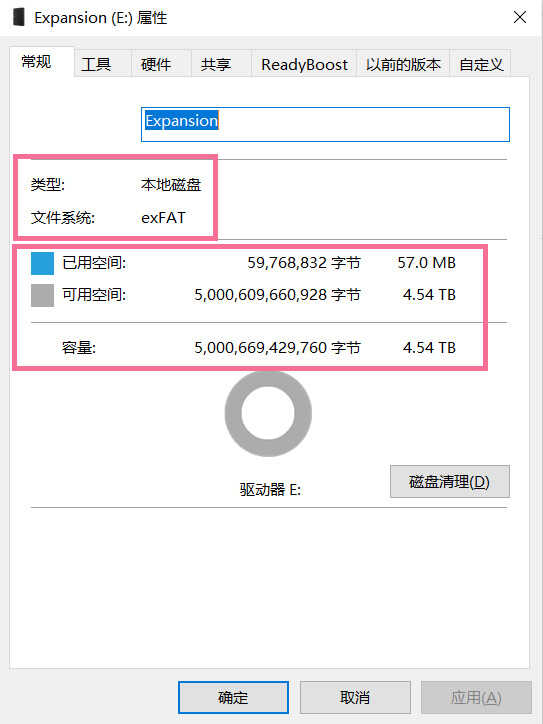543x724 pixels.
Task: Click the 59,768,832 字节 used space value
Action: point(303,263)
